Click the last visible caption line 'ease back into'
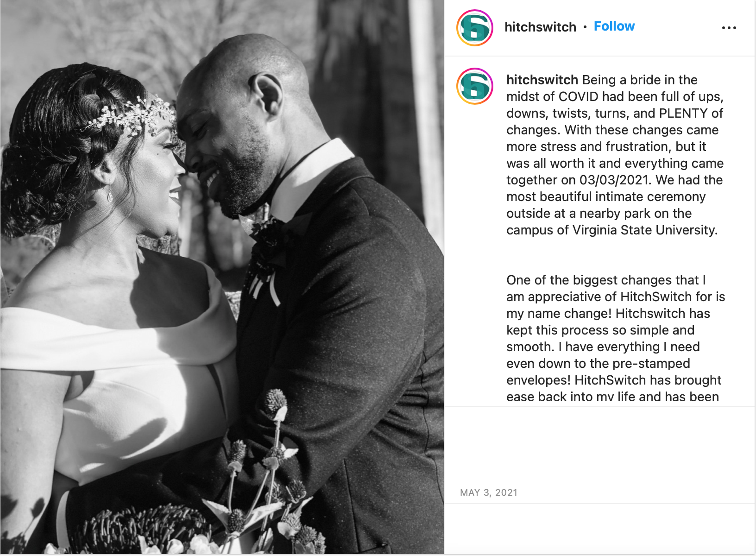Viewport: 756px width, 556px height. point(612,397)
